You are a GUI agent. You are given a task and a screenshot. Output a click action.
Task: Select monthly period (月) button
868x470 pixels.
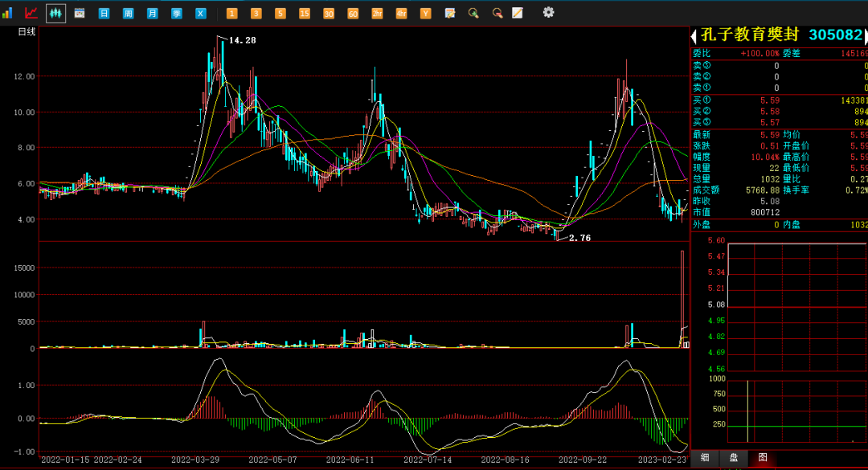(x=152, y=14)
